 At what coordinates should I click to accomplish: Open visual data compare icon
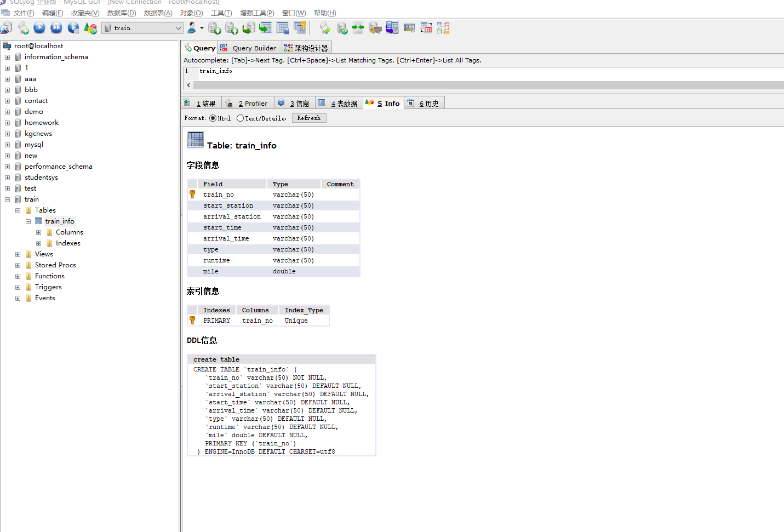[426, 28]
